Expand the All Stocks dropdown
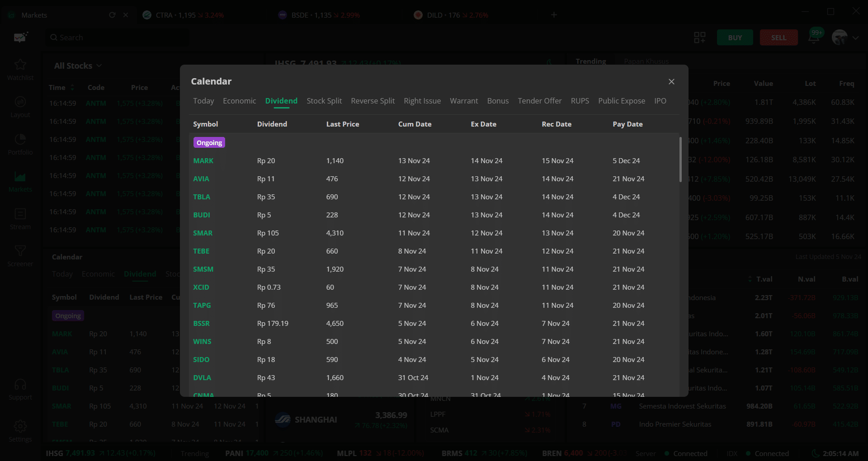 coord(78,66)
